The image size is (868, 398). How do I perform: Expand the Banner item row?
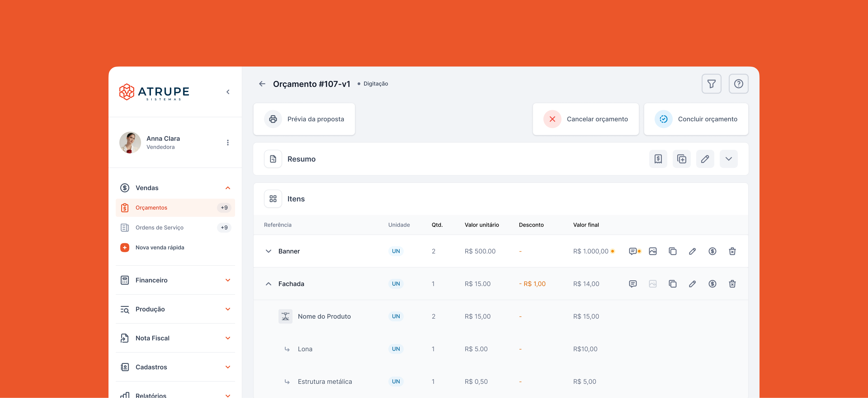click(x=268, y=251)
